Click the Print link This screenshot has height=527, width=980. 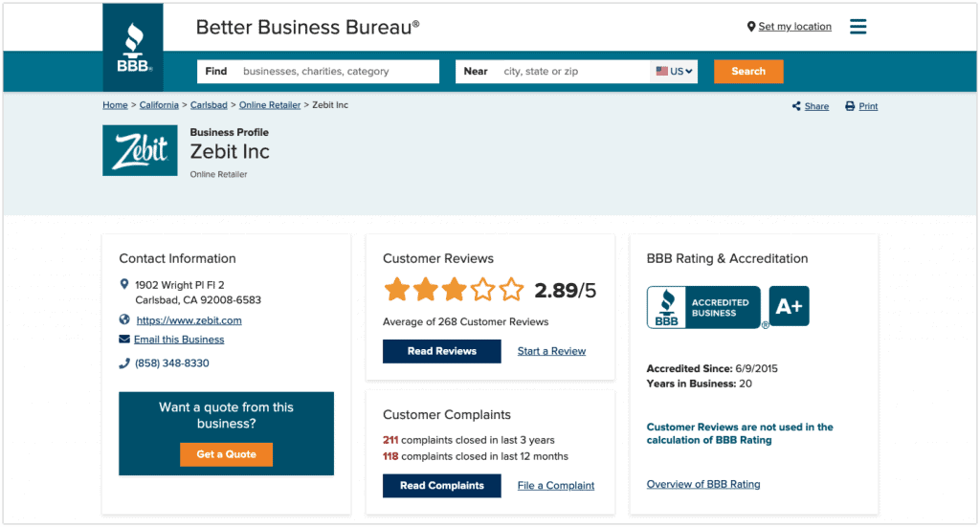(868, 106)
